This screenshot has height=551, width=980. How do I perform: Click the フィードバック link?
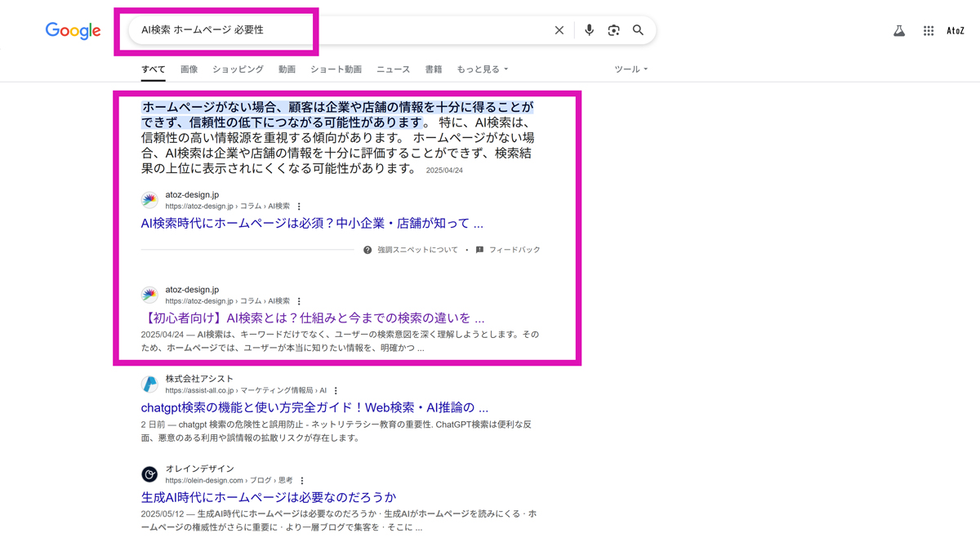[x=514, y=250]
